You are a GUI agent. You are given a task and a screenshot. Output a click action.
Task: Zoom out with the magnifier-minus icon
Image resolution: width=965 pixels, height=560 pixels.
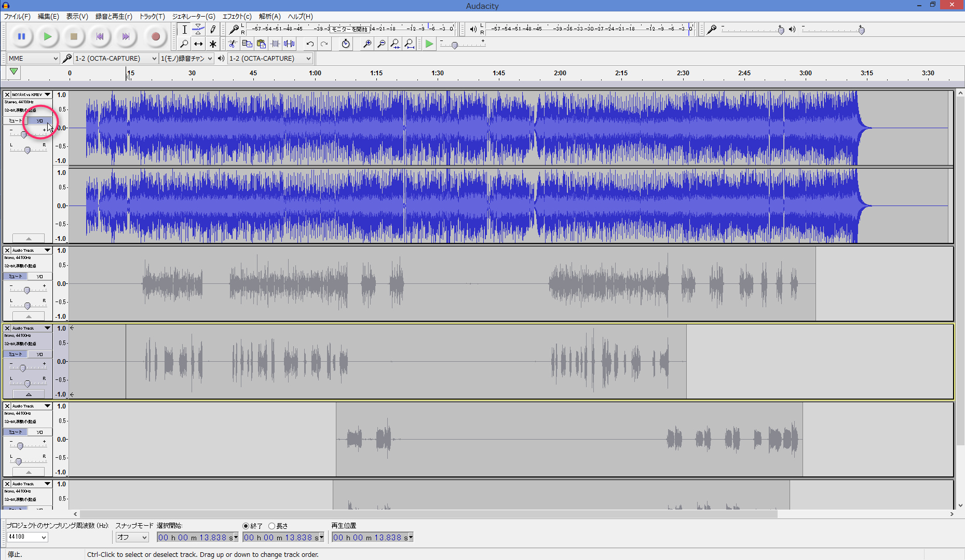click(381, 44)
